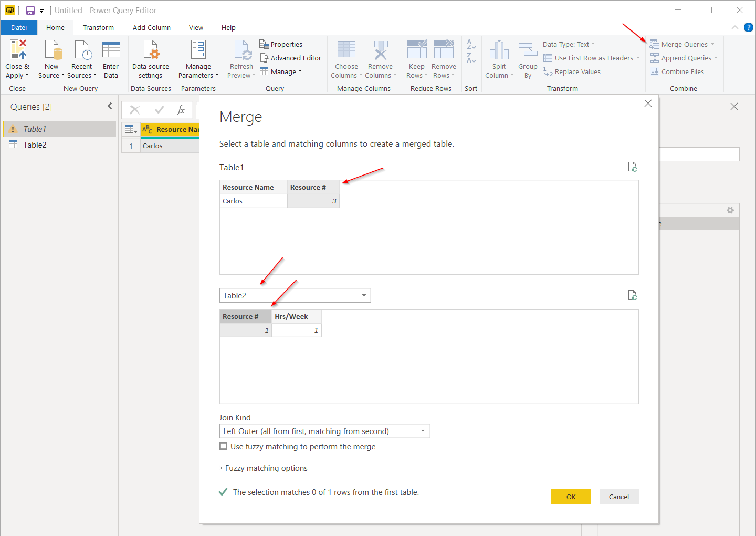
Task: Close the Merge dialog with X
Action: click(x=648, y=104)
